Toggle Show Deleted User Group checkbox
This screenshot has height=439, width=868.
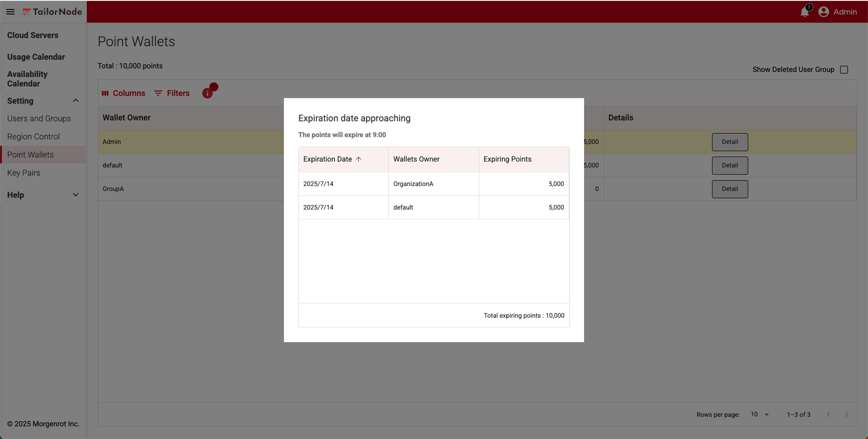(844, 70)
